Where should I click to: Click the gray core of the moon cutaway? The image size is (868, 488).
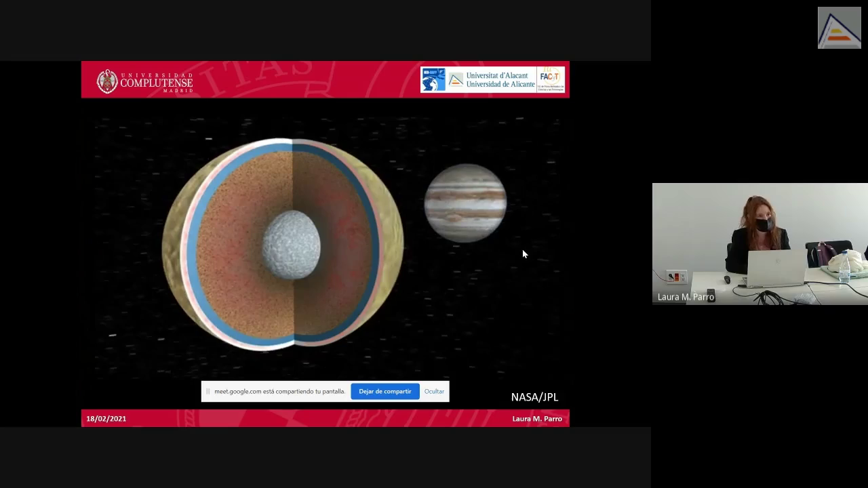click(x=291, y=245)
